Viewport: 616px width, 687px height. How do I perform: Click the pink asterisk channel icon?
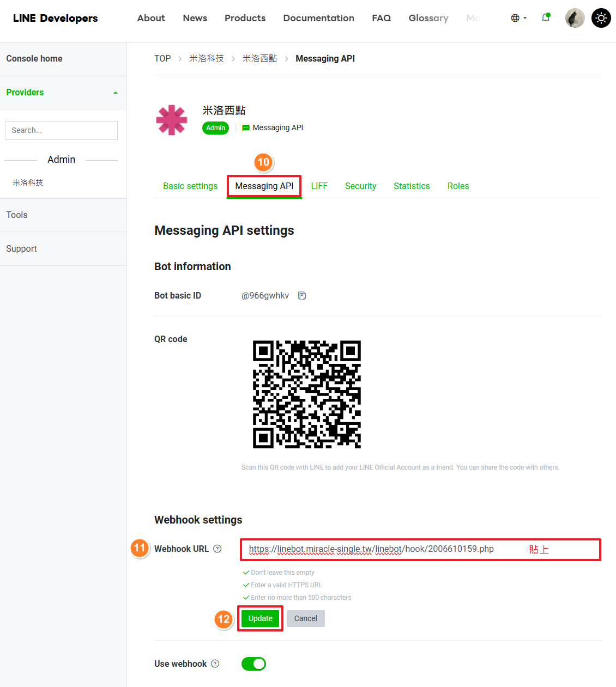[x=172, y=120]
